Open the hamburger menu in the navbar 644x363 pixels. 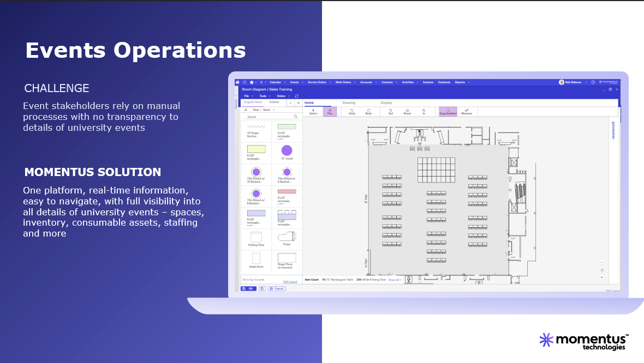245,82
